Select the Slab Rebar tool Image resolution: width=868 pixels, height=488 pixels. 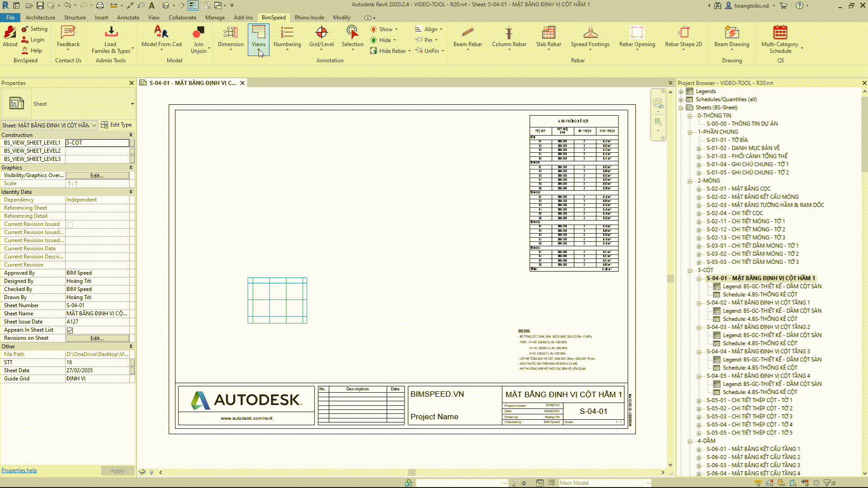point(548,38)
